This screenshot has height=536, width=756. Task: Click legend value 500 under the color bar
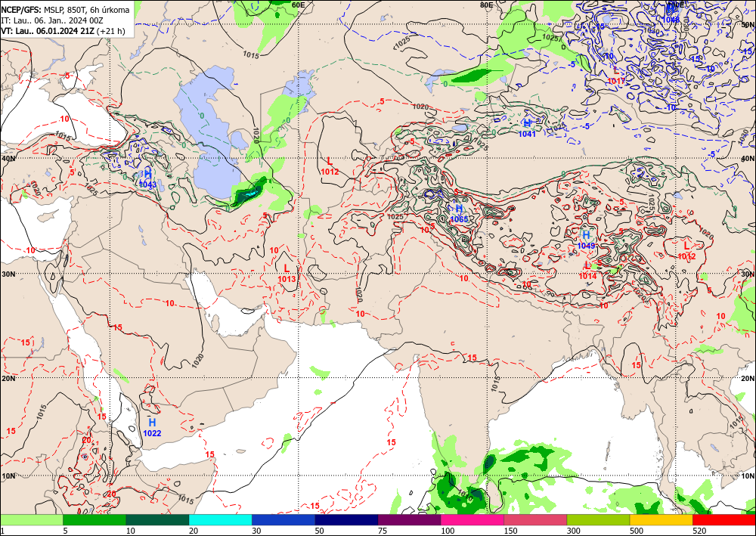pos(637,531)
